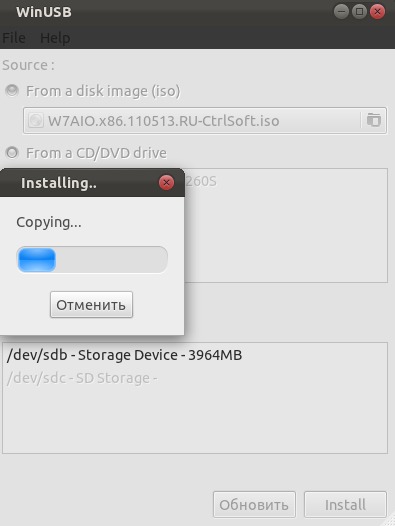The image size is (395, 526).
Task: Close the Installing dialog with the red X
Action: [x=166, y=183]
